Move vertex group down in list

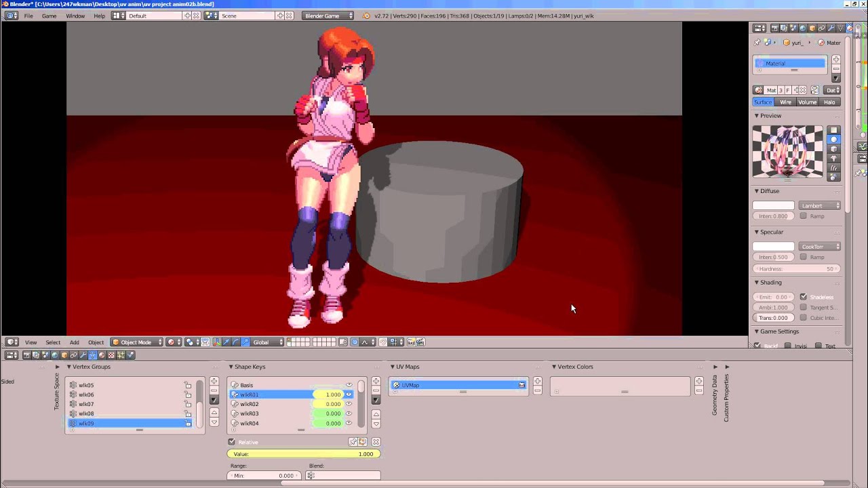(x=214, y=422)
